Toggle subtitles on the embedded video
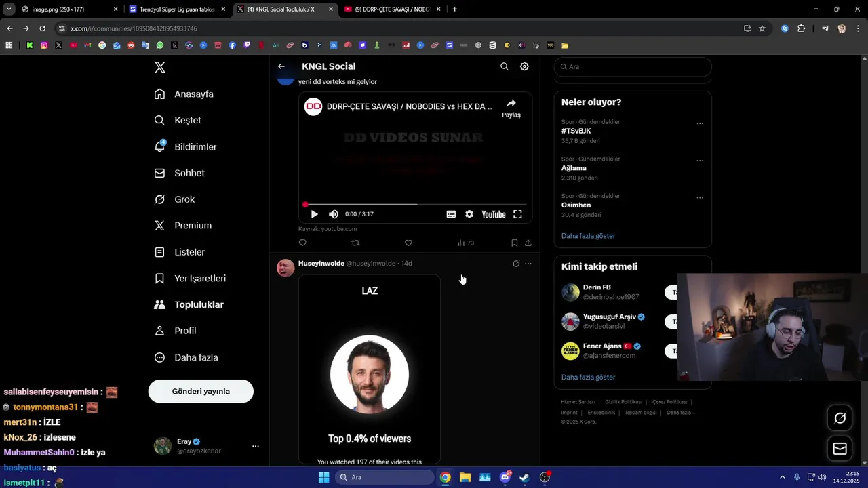The image size is (868, 488). coord(451,214)
